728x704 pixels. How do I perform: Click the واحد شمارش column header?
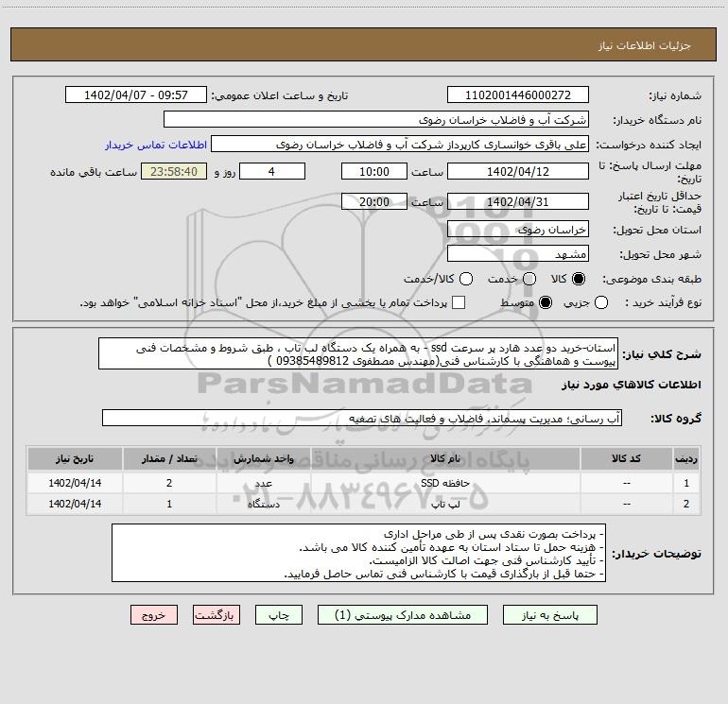coord(263,459)
